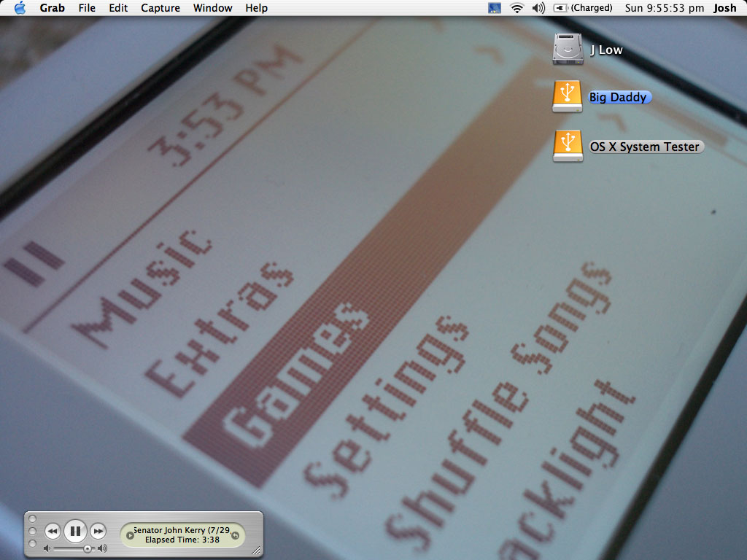This screenshot has width=747, height=560.
Task: Open the Window menu
Action: click(x=212, y=8)
